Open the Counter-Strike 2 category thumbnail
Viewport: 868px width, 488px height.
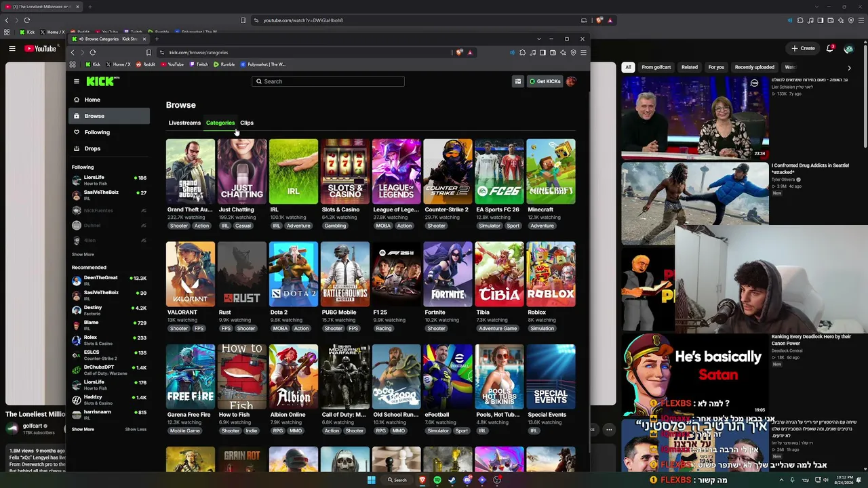tap(448, 171)
